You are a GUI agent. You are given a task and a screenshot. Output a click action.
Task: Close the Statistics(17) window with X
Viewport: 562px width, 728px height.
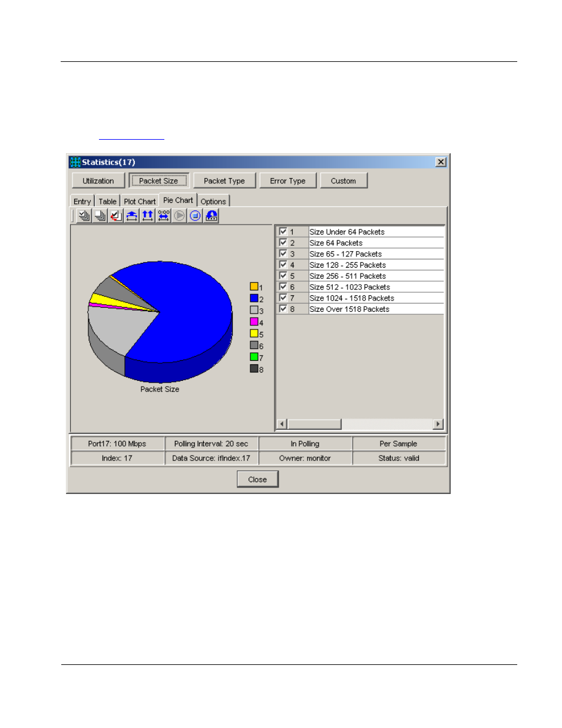coord(441,162)
